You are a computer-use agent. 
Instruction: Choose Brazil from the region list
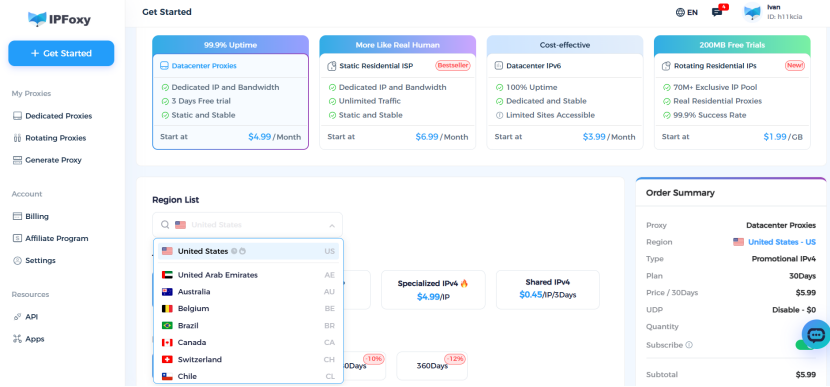coord(248,326)
